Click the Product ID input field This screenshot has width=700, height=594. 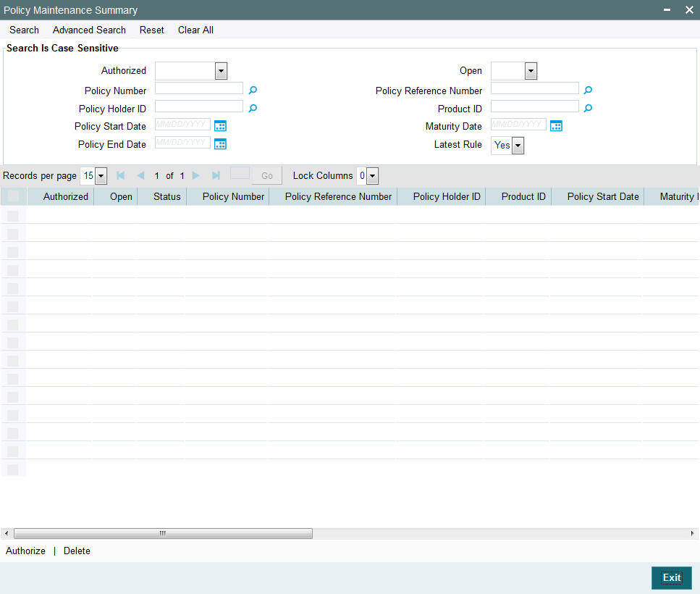(535, 106)
